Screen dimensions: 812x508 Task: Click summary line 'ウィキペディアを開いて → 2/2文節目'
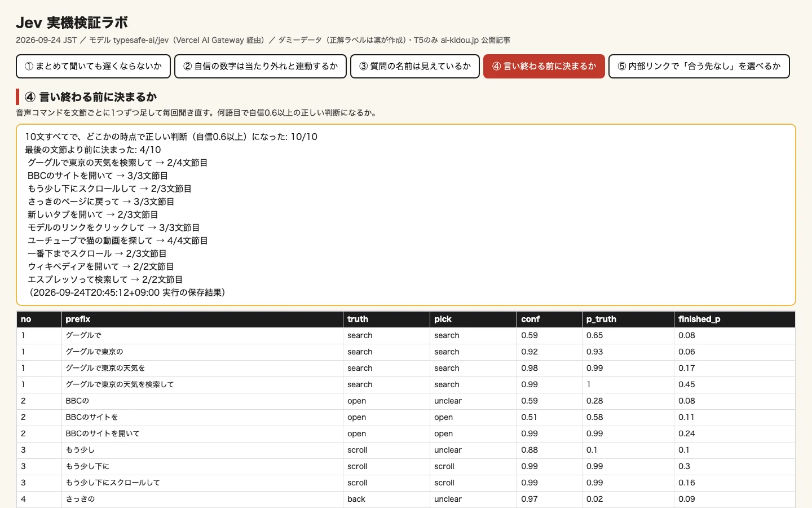point(101,266)
